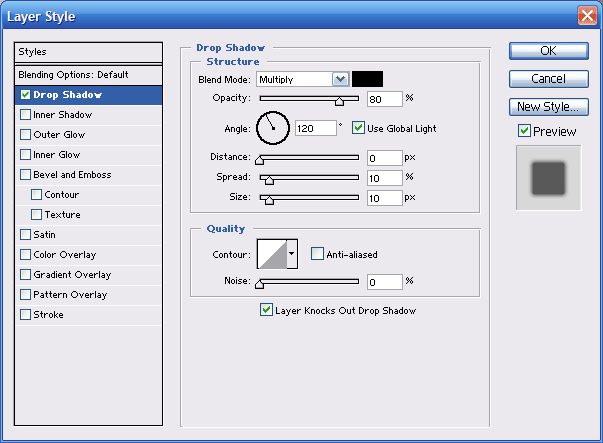Select Gradient Overlay in styles list
The image size is (603, 443).
point(71,275)
